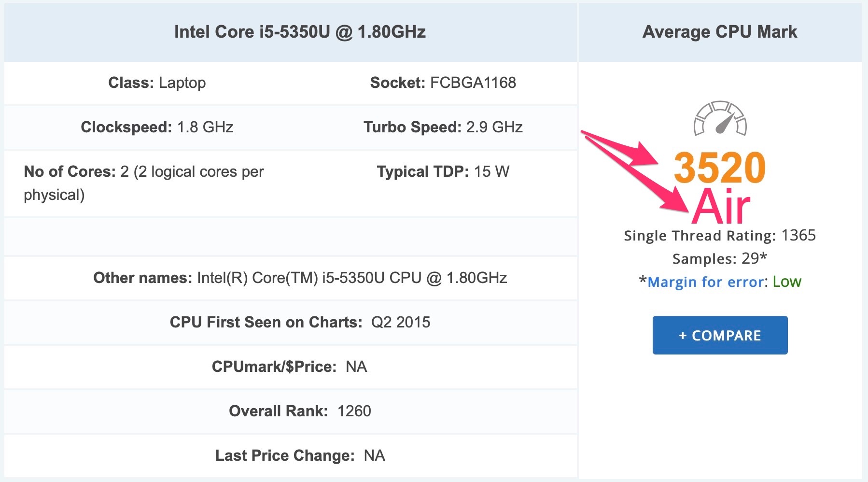Click the + COMPARE button

[x=720, y=335]
